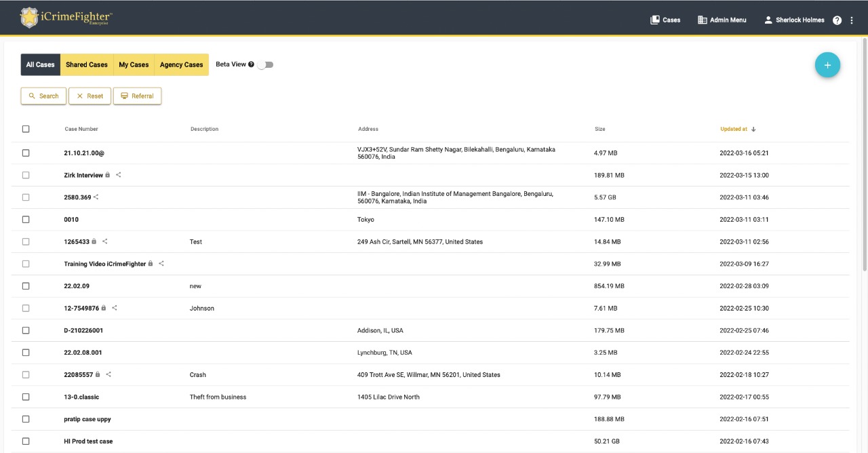Open the Admin Menu
The height and width of the screenshot is (453, 868).
[x=722, y=20]
